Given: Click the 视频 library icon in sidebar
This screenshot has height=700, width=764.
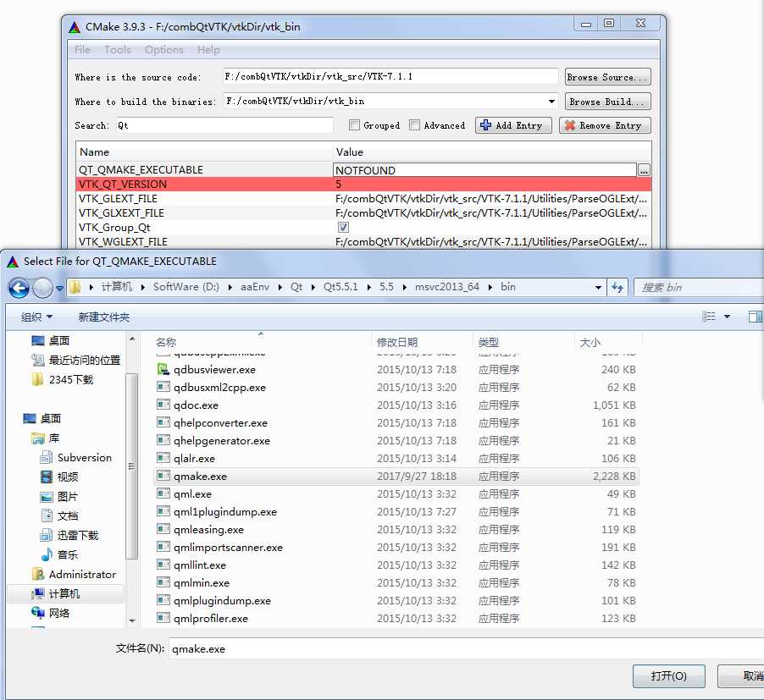Looking at the screenshot, I should (46, 477).
